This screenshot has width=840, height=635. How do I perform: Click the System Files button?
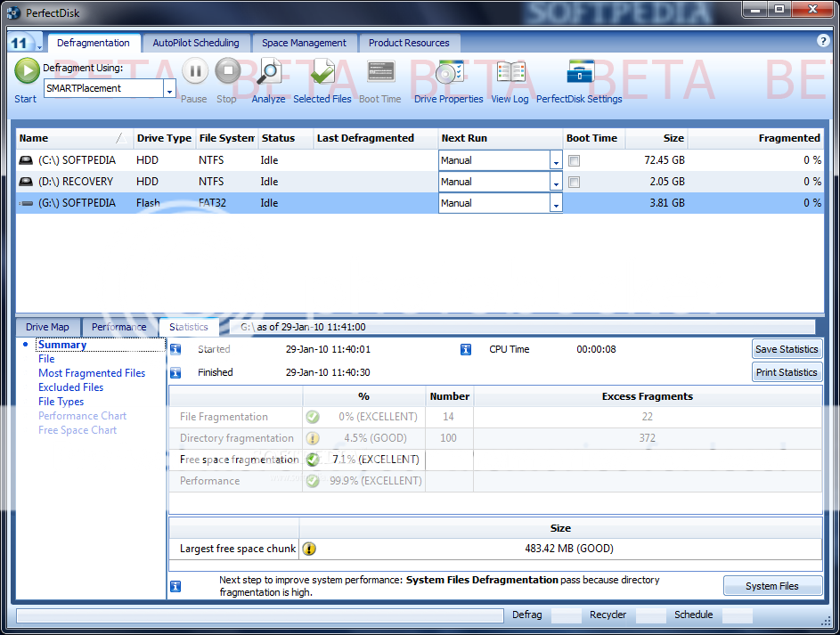[x=771, y=585]
